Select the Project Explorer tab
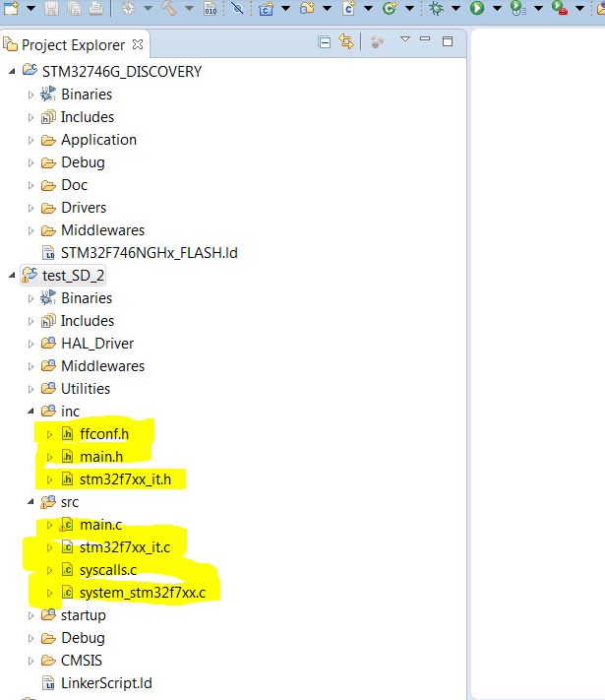 coord(73,45)
